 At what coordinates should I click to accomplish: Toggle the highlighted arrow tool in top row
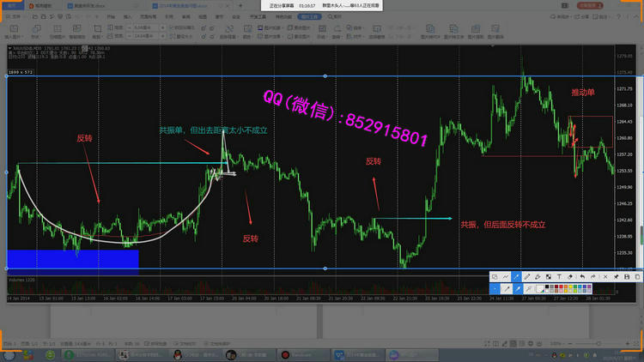(x=516, y=276)
